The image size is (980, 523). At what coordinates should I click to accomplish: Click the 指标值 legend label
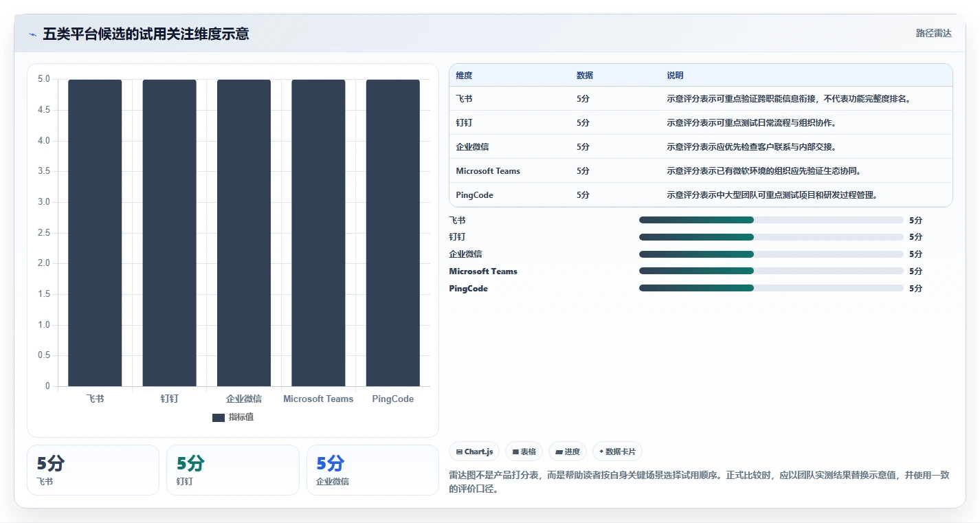[x=241, y=418]
